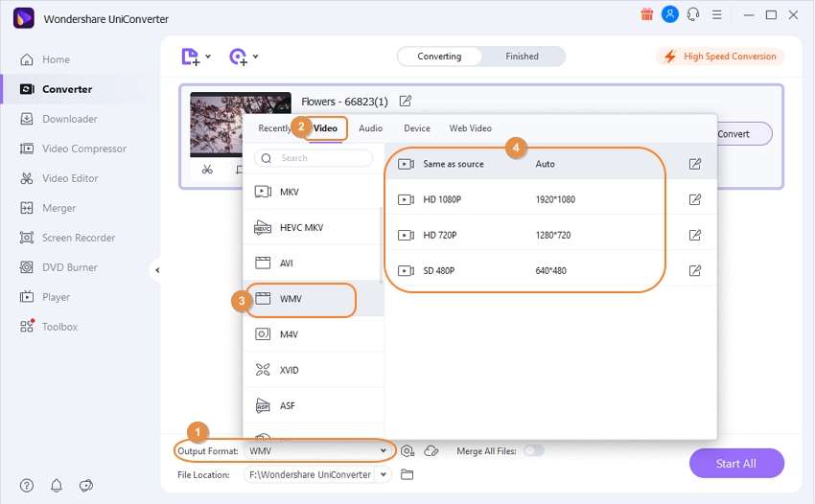Open the customer support headset icon
This screenshot has width=815, height=504.
click(693, 14)
